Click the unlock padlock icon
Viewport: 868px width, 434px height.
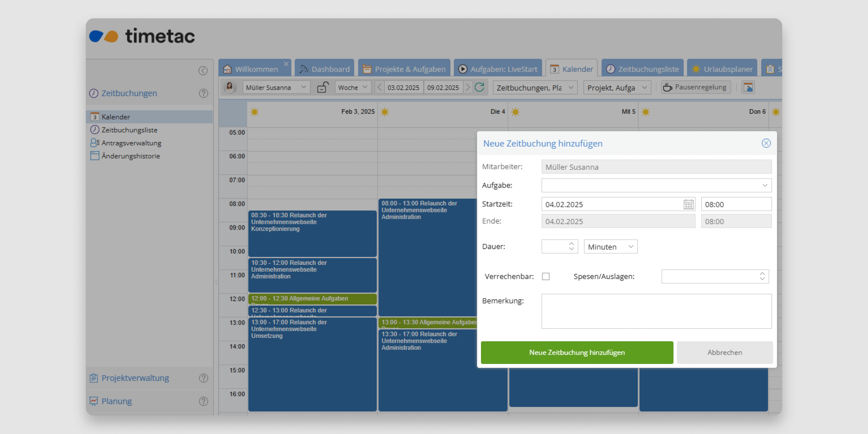[322, 87]
